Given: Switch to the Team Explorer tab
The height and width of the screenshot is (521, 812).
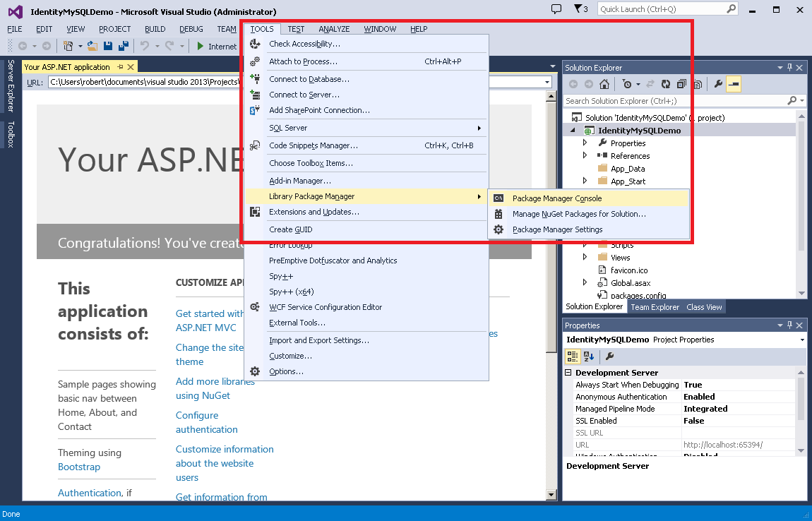Looking at the screenshot, I should pyautogui.click(x=655, y=306).
